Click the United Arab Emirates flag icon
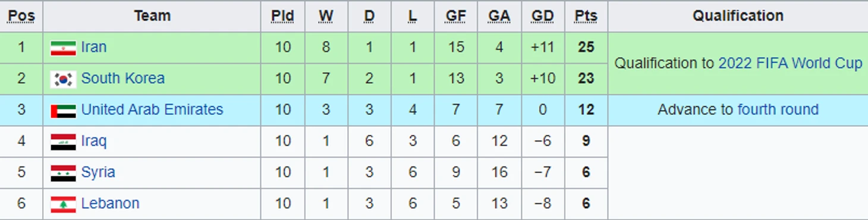 pos(63,111)
